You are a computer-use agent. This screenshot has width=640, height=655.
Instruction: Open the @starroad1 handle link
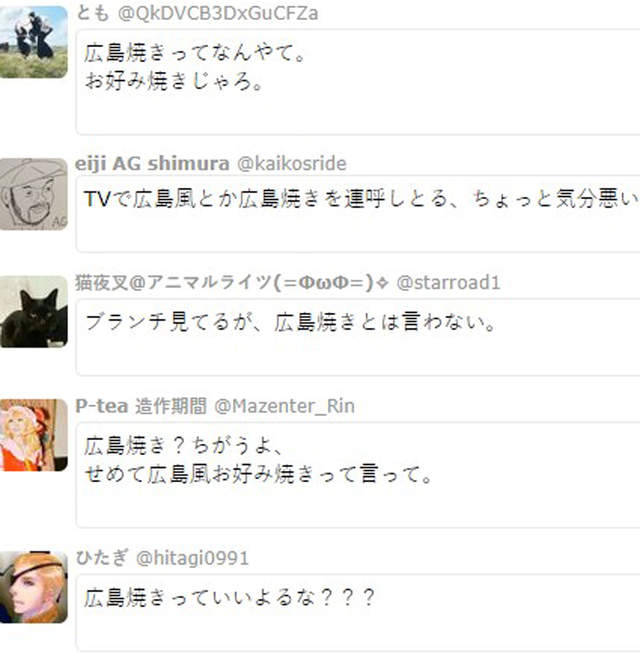coord(448,282)
